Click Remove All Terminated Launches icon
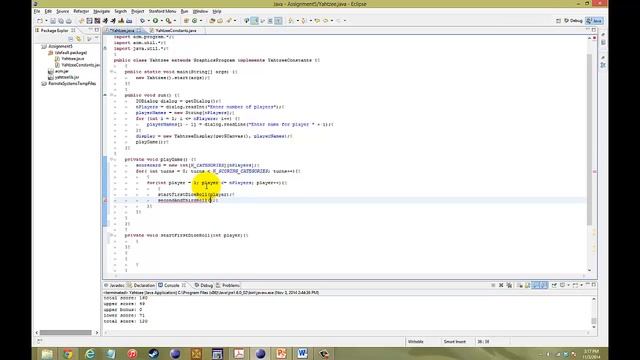The image size is (640, 360). coord(509,285)
